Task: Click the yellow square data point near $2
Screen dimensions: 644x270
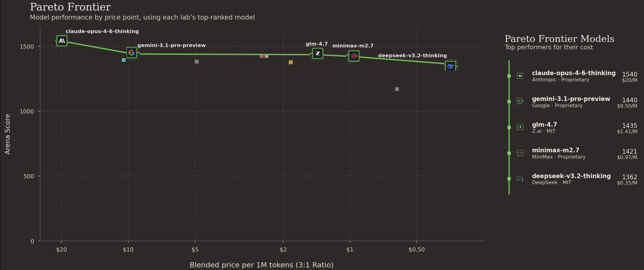Action: 291,62
